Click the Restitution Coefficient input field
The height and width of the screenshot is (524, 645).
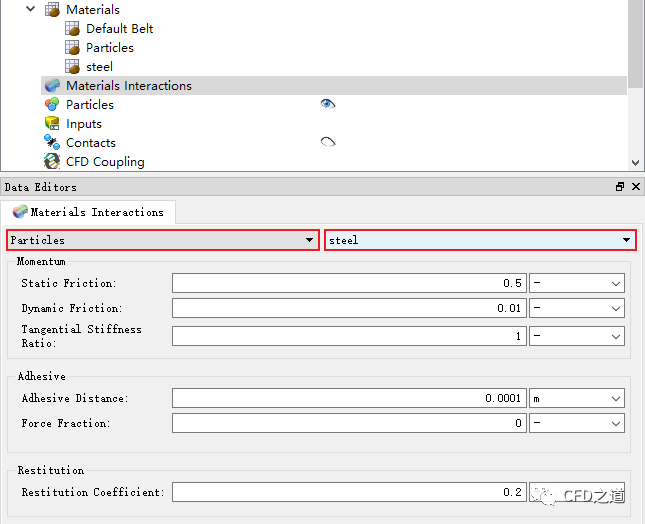pos(349,492)
